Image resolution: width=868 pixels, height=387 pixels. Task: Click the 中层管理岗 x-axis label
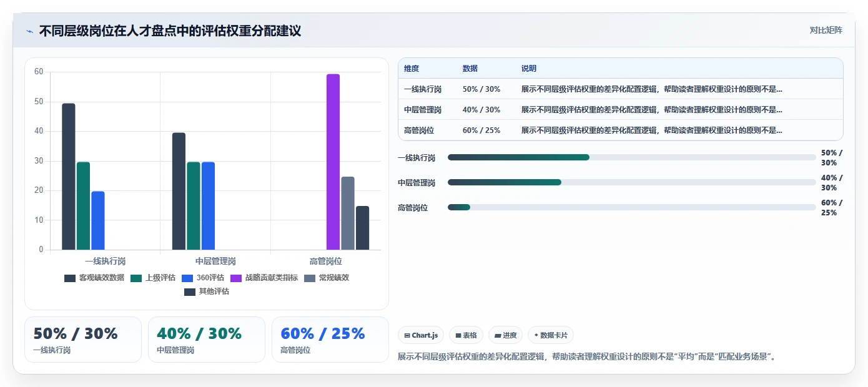tap(215, 261)
